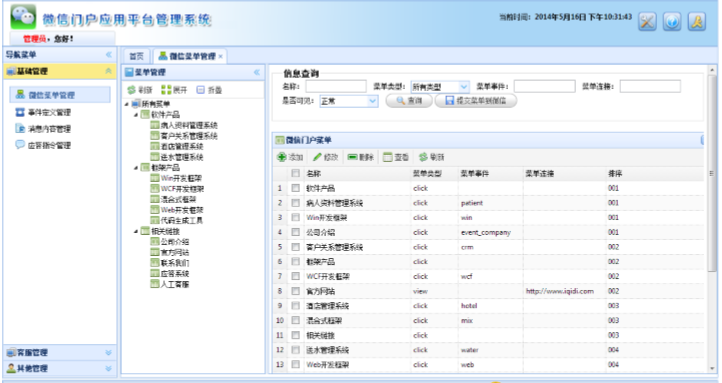
Task: Focus the 菜单事件 search input field
Action: click(545, 86)
